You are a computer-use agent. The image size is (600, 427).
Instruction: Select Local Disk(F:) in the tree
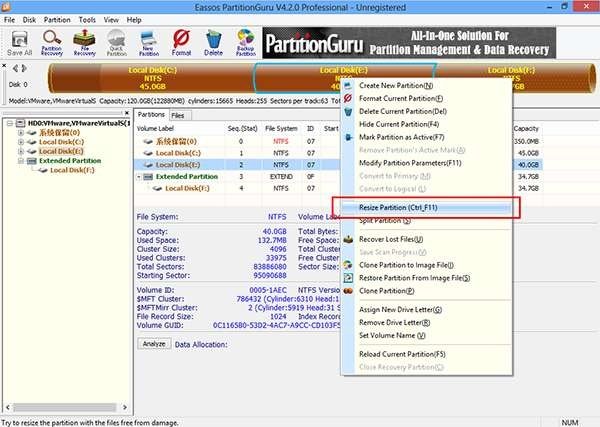pyautogui.click(x=72, y=170)
